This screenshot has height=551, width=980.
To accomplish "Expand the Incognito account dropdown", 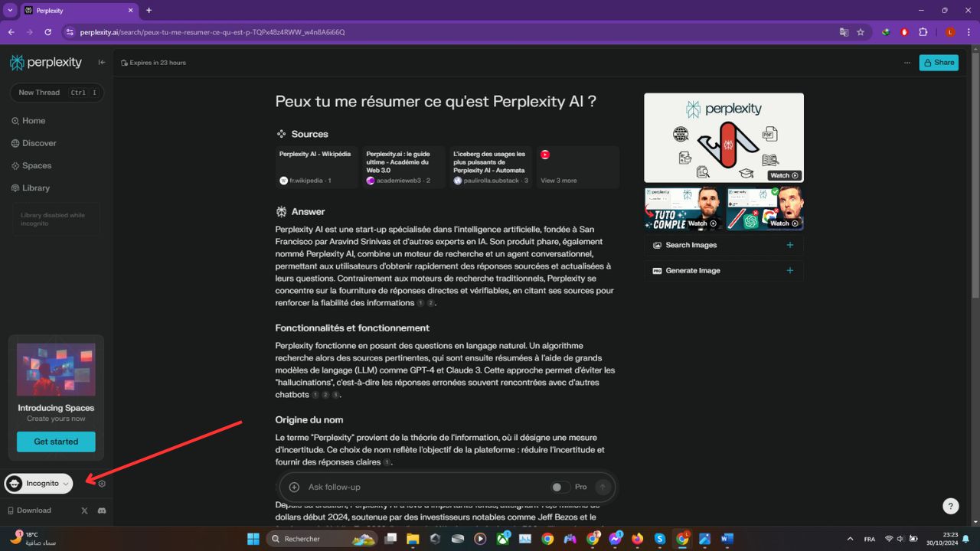I will coord(38,484).
